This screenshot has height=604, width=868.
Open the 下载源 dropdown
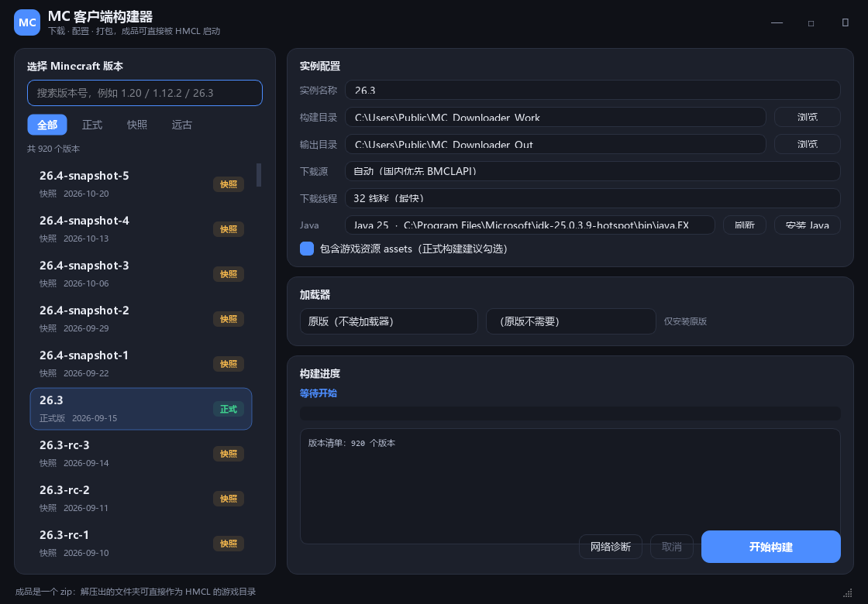tap(592, 171)
